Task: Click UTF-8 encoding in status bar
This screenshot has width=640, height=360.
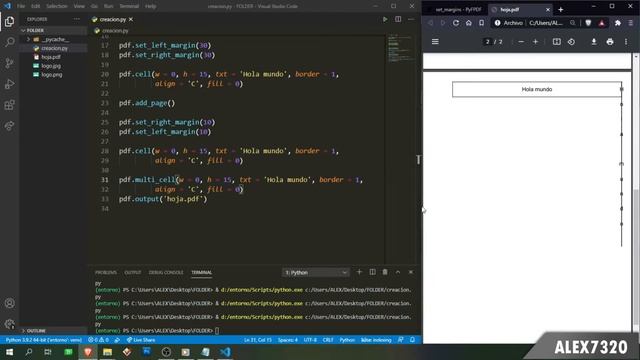Action: 310,340
